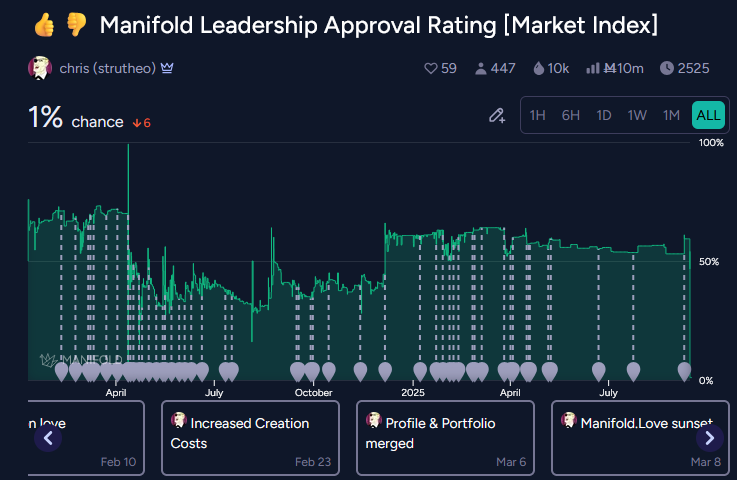Screen dimensions: 737x480
Task: Click the Mar 6 date on annotation card
Action: pyautogui.click(x=511, y=462)
